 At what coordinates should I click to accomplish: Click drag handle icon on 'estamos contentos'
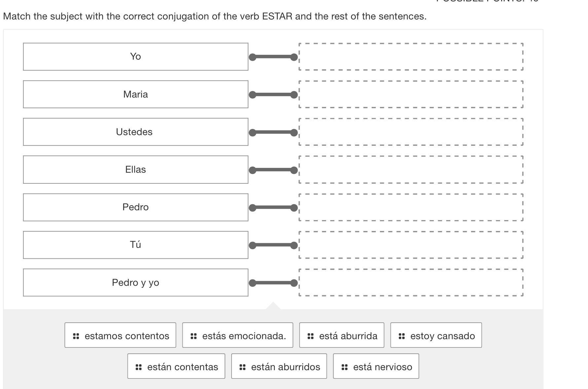[x=76, y=336]
